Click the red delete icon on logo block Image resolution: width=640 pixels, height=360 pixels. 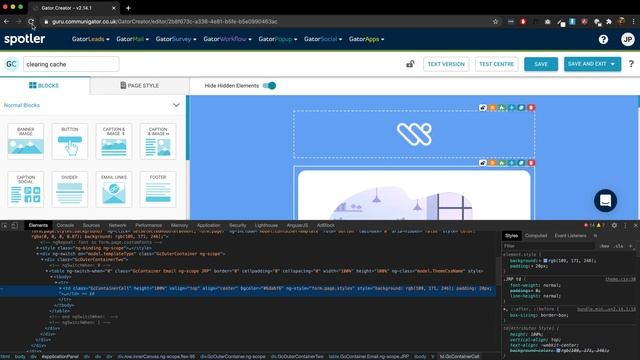click(531, 108)
